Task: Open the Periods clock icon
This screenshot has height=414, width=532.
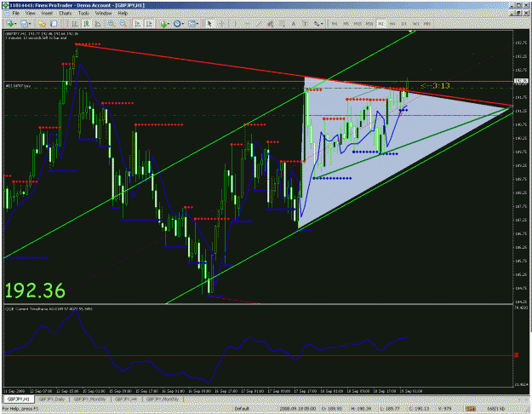Action: (x=177, y=24)
